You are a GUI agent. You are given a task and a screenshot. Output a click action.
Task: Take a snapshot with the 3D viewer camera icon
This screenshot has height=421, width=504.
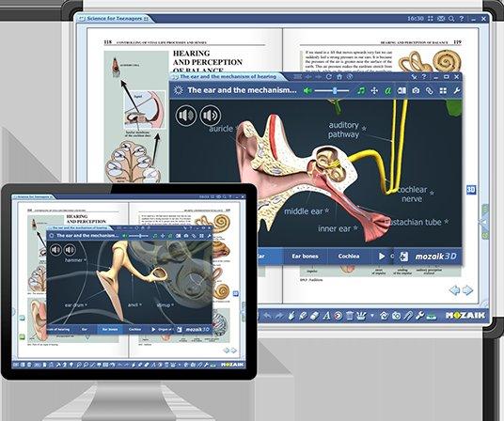416,91
